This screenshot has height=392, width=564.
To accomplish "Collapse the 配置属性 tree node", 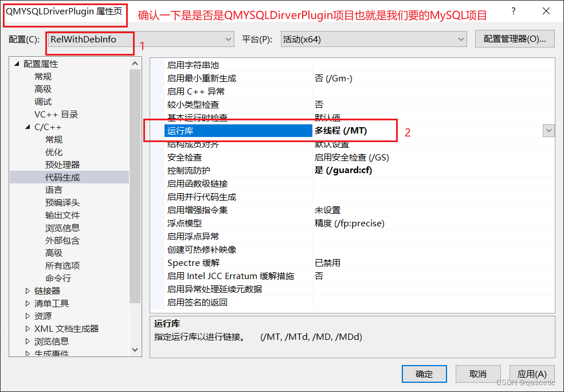I will pyautogui.click(x=17, y=64).
